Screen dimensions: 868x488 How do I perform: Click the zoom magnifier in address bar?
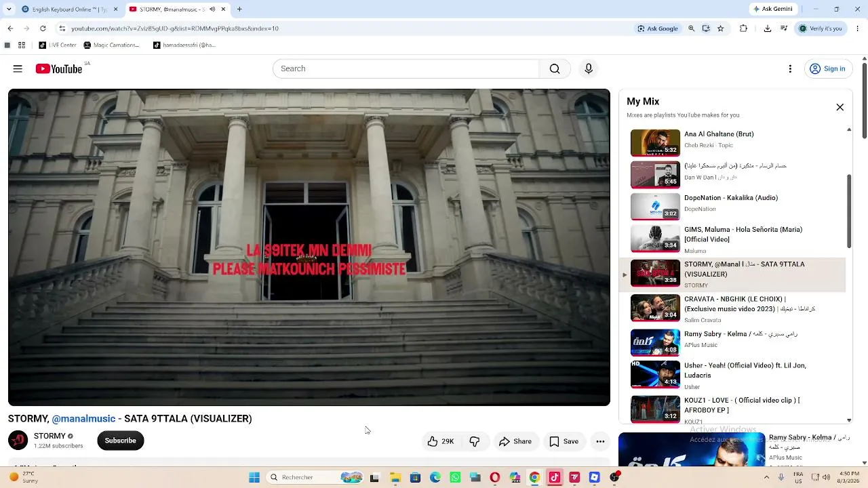(692, 28)
